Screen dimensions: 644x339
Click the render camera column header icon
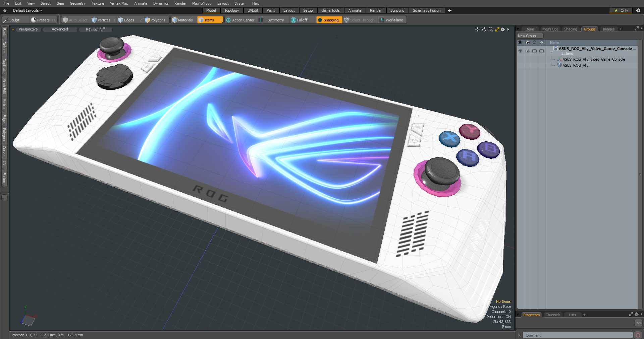(528, 43)
